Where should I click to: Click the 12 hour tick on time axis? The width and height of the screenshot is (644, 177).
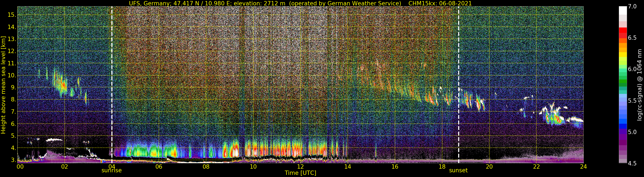pos(300,167)
